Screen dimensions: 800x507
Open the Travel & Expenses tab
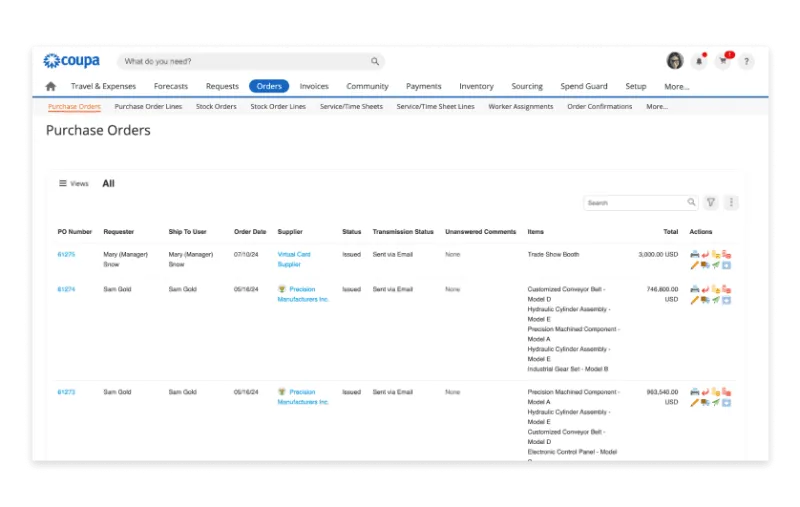103,86
